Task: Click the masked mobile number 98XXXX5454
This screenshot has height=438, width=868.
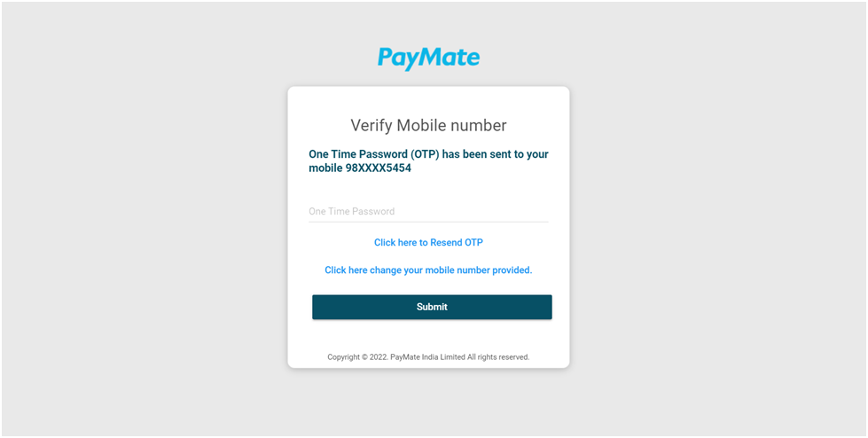Action: 378,168
